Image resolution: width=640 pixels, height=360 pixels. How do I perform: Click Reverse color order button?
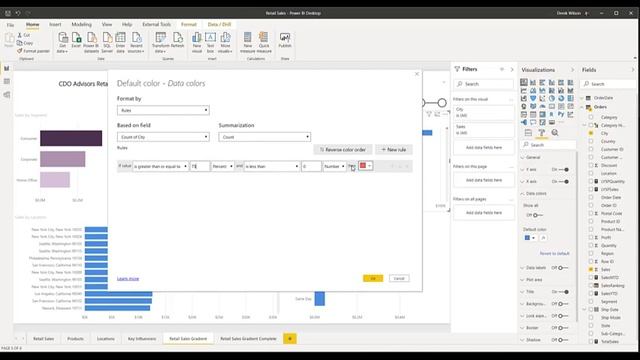point(343,150)
